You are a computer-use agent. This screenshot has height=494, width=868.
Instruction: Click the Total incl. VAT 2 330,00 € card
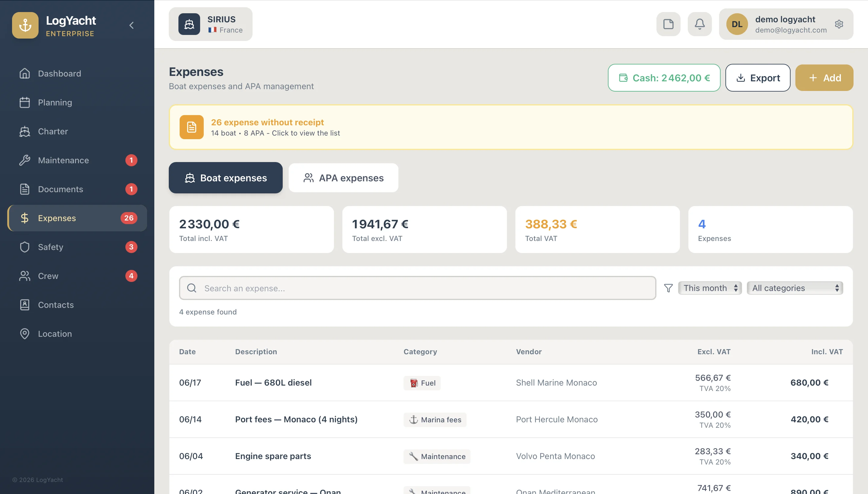(252, 229)
